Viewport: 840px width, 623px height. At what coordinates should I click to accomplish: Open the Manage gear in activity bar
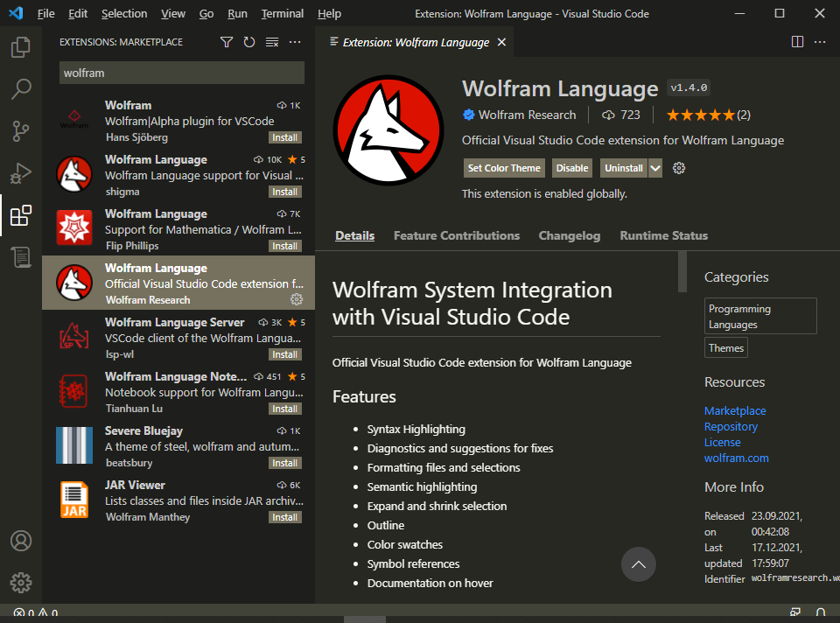[x=21, y=583]
